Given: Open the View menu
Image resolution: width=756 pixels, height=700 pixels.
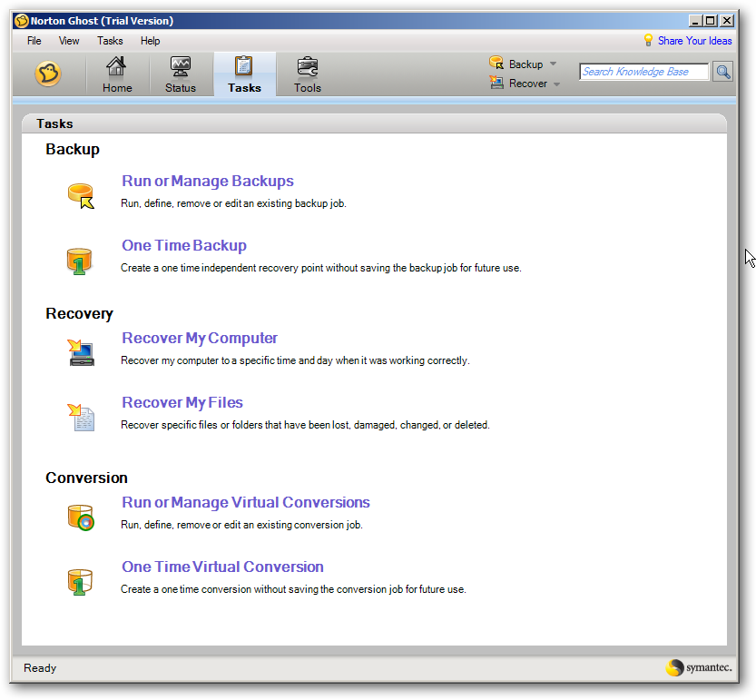Looking at the screenshot, I should pos(69,41).
